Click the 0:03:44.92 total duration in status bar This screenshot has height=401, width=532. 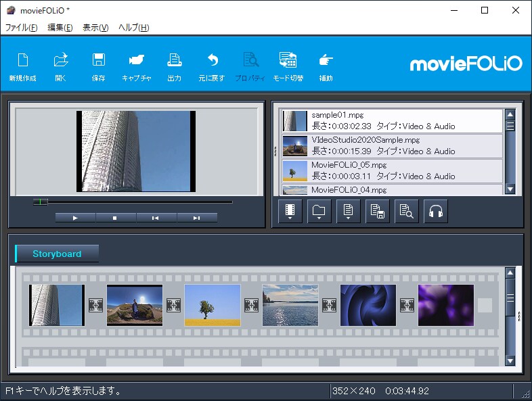407,391
